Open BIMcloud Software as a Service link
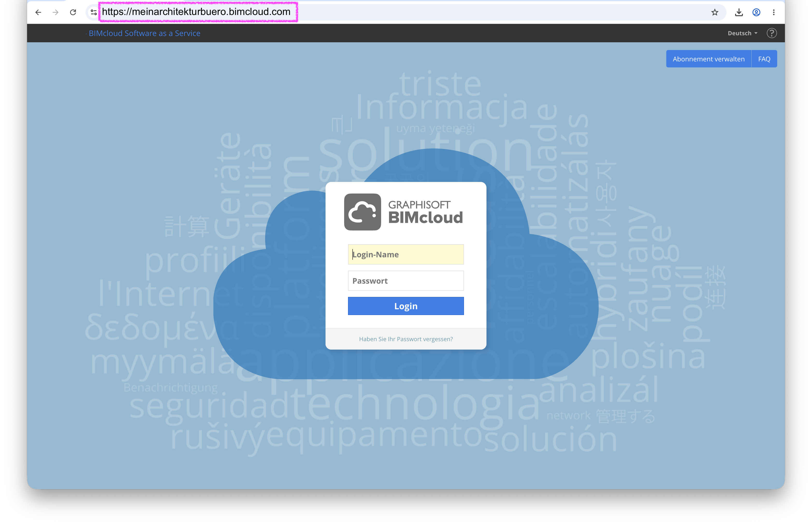The image size is (812, 525). [x=145, y=33]
